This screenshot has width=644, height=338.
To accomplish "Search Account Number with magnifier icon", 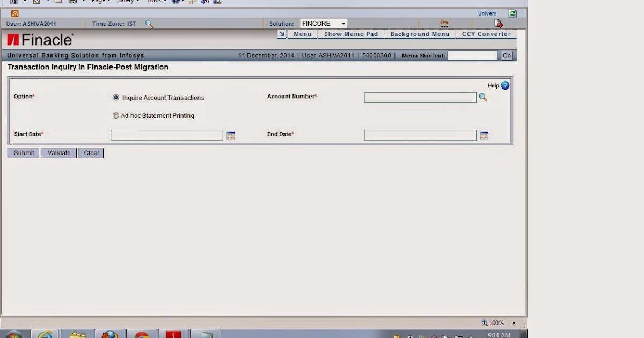I will 483,97.
